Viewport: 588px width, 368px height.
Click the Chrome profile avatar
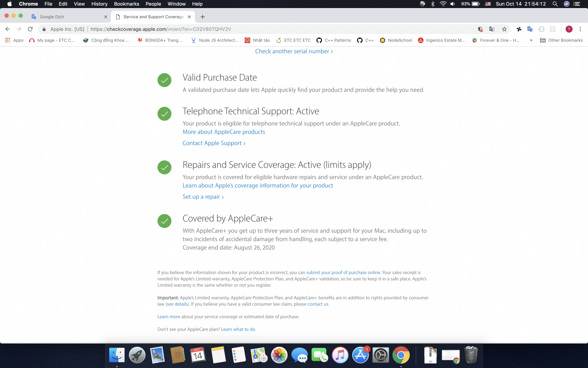pyautogui.click(x=569, y=29)
